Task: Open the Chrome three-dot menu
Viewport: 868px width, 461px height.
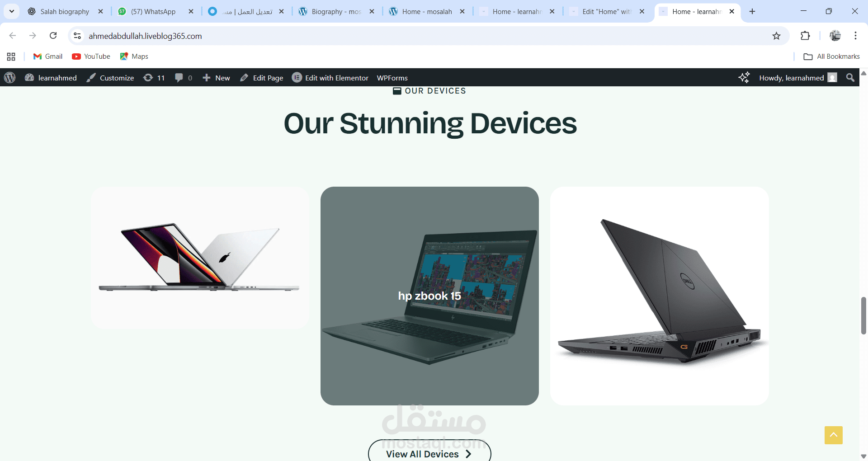Action: (855, 36)
